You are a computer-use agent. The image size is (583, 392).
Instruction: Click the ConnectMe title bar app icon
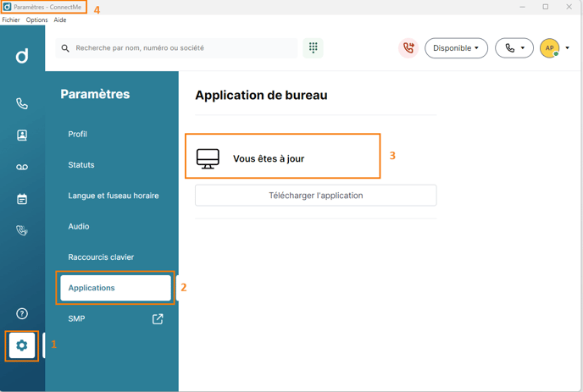point(7,7)
